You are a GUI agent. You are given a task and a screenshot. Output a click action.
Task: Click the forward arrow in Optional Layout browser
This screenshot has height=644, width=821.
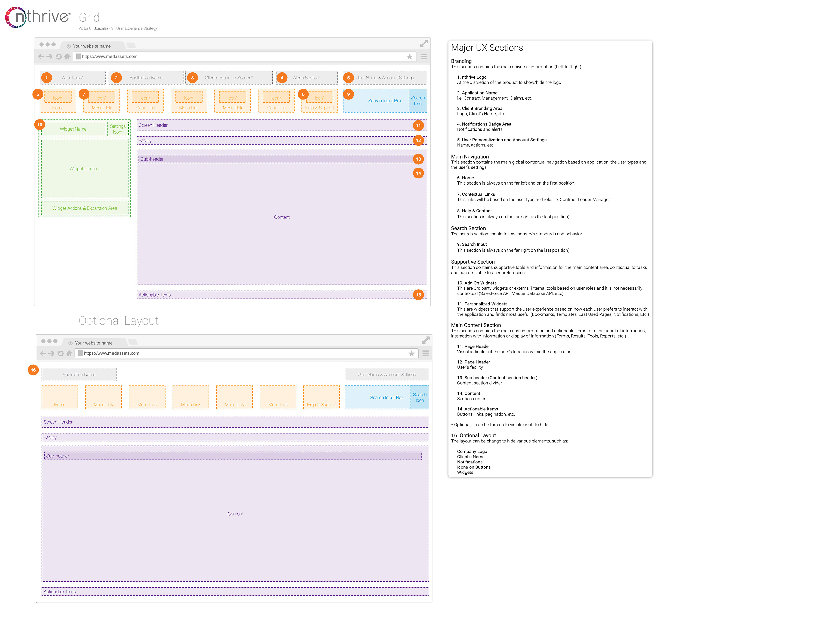tap(51, 353)
